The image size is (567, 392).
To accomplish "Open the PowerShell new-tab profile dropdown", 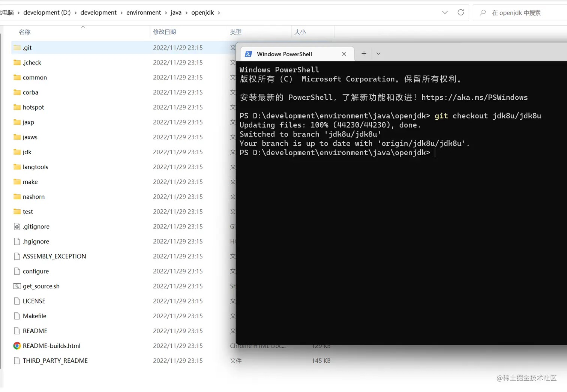I will click(x=378, y=54).
